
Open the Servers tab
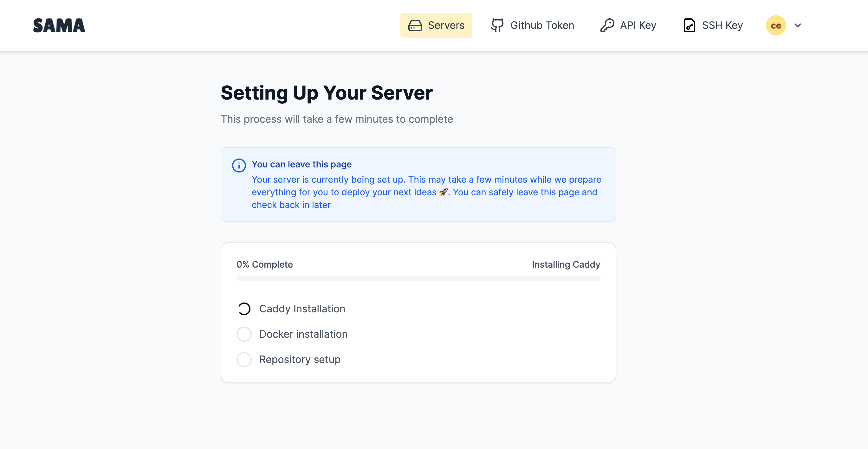436,25
